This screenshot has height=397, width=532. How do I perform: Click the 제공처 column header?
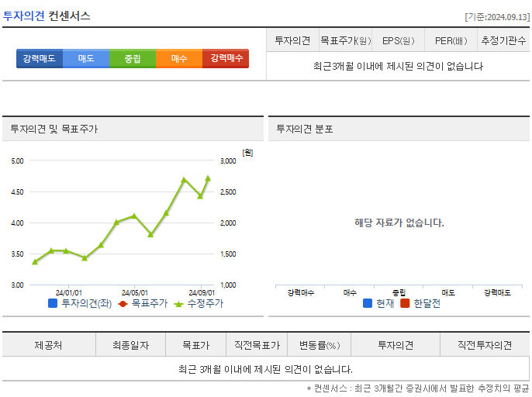[49, 345]
